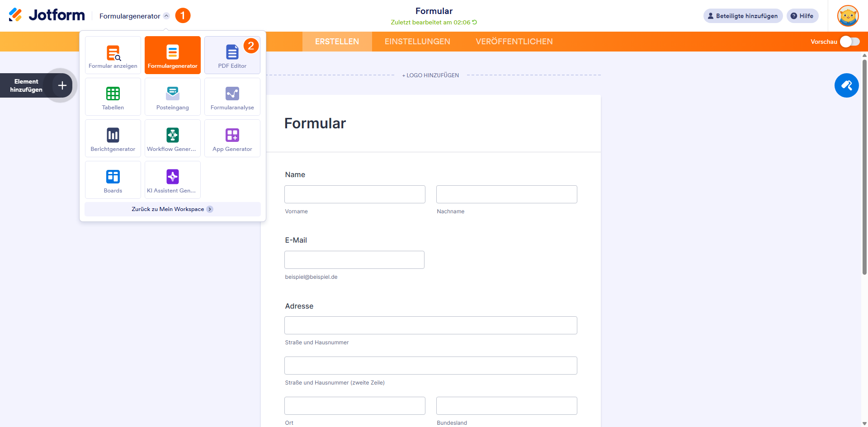Open the user avatar menu
The width and height of the screenshot is (868, 427).
[848, 16]
